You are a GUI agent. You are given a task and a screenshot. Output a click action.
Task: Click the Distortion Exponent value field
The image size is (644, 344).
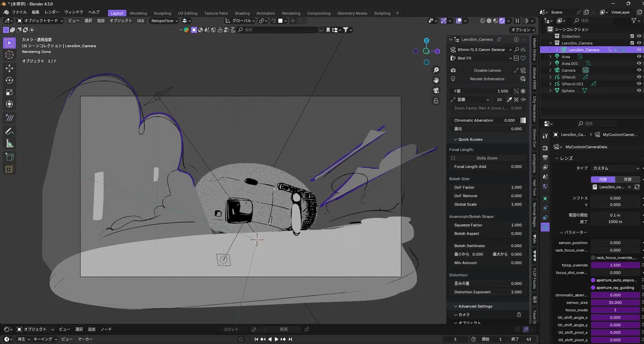point(488,292)
